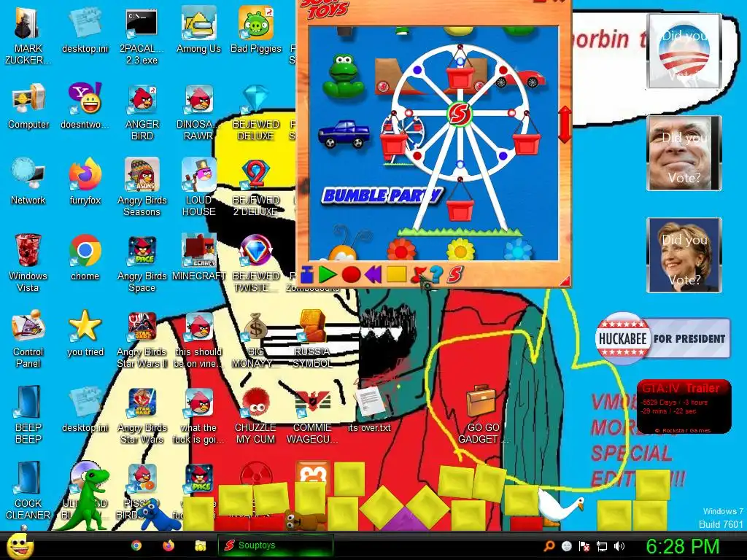Viewport: 747px width, 560px height.
Task: Open the Bad Piggies desktop shortcut
Action: (x=256, y=29)
